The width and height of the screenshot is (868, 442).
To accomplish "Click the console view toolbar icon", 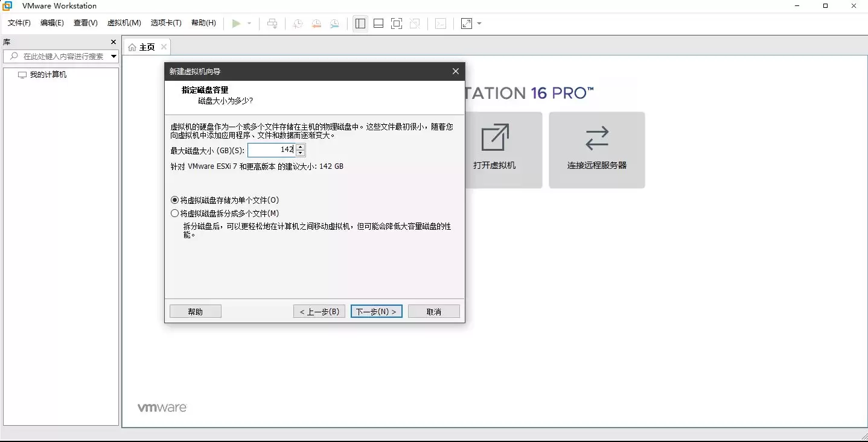I will 441,24.
